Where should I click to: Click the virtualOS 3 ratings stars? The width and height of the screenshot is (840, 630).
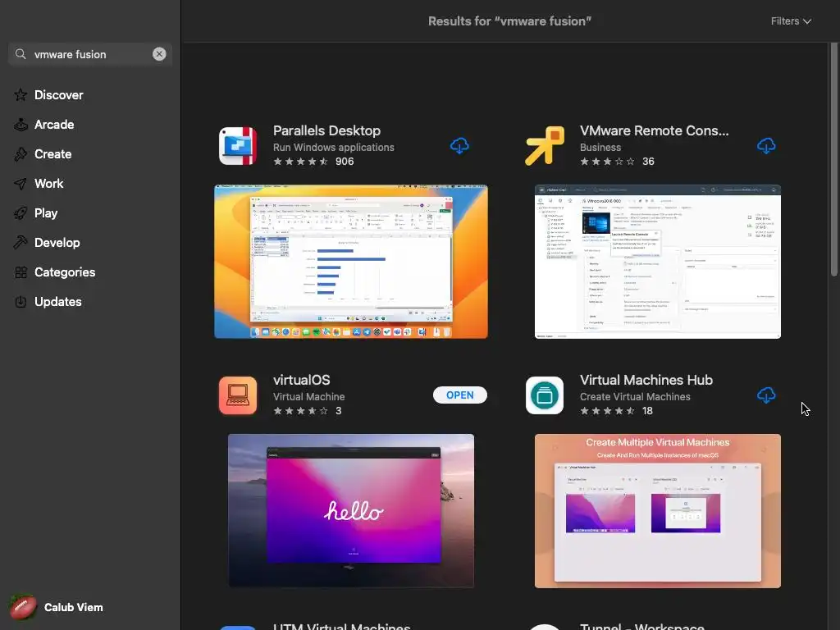click(300, 411)
